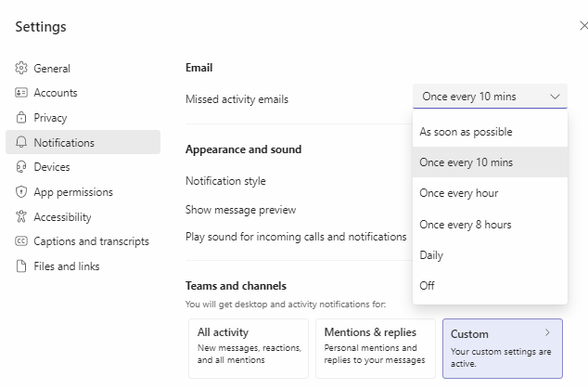Viewport: 588px width, 389px height.
Task: Click the dropdown chevron arrow
Action: pos(555,97)
